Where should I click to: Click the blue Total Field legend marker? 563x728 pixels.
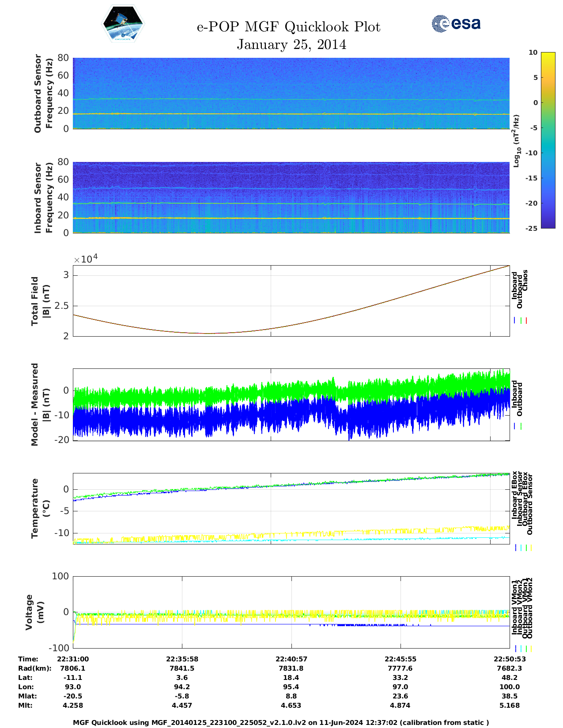pyautogui.click(x=515, y=321)
